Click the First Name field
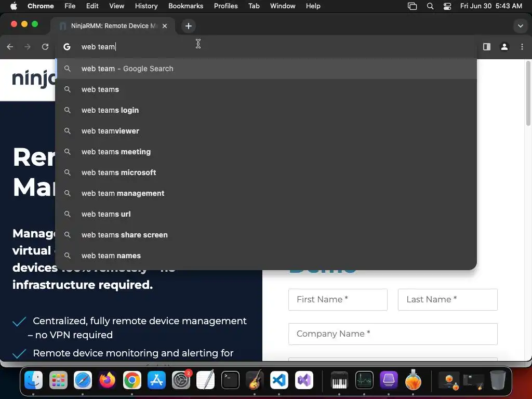The height and width of the screenshot is (399, 532). pyautogui.click(x=338, y=300)
